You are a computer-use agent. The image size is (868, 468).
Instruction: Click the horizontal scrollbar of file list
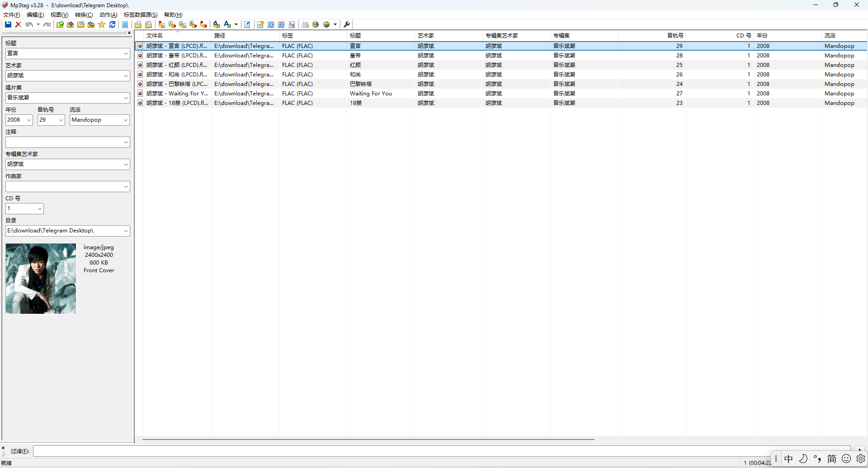pos(368,439)
